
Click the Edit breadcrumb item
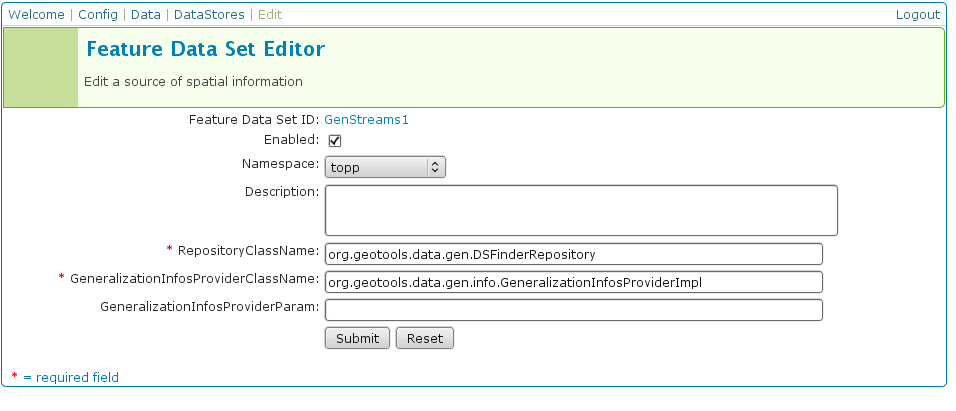pos(270,15)
